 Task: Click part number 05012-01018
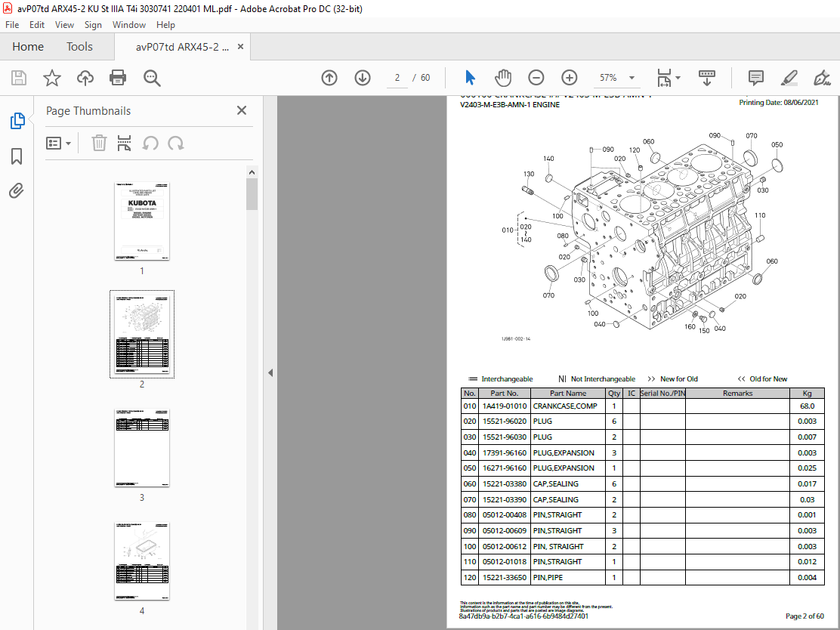coord(504,561)
